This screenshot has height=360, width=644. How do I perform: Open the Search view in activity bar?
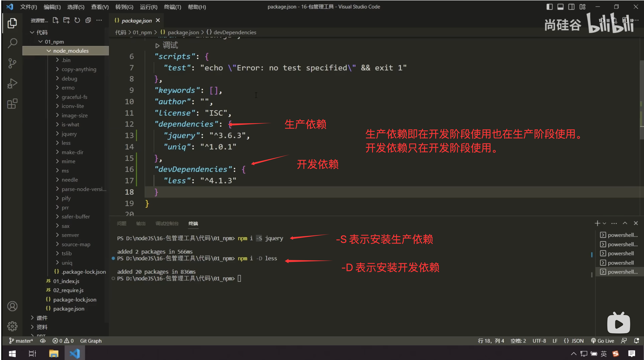pyautogui.click(x=12, y=43)
